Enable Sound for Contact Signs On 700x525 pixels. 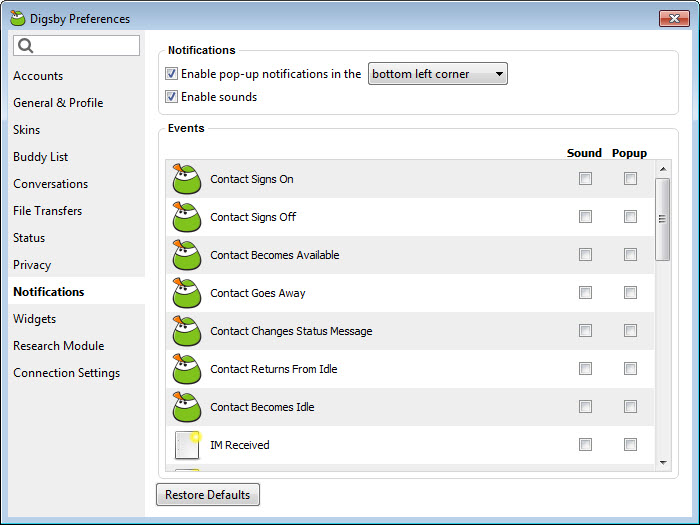(x=585, y=179)
